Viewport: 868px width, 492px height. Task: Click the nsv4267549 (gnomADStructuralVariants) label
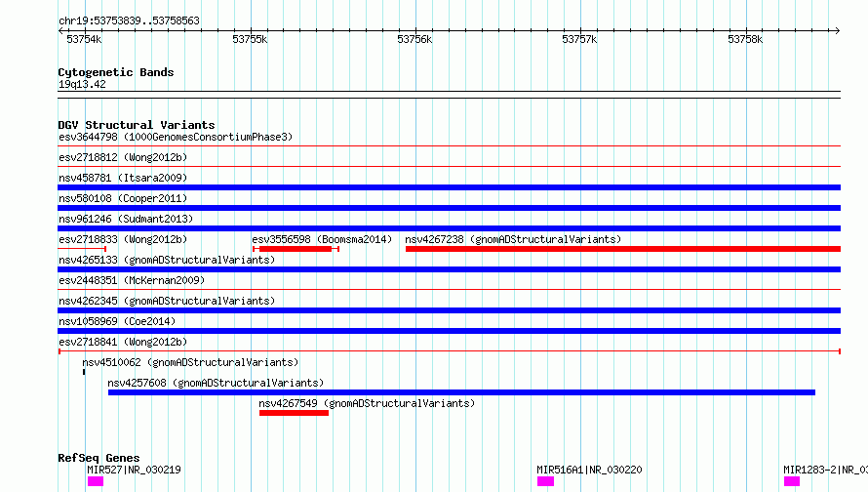(367, 403)
